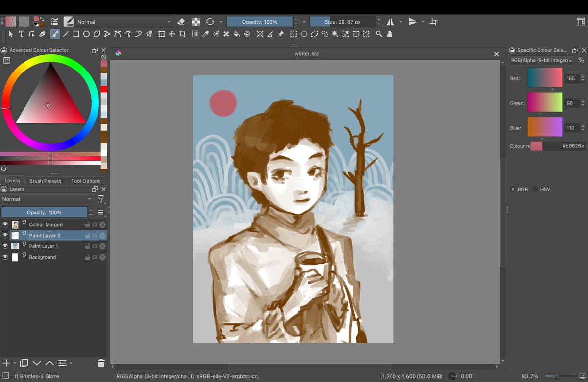Switch to the Brush Presets tab
Screen dimensions: 588x382
[46, 181]
